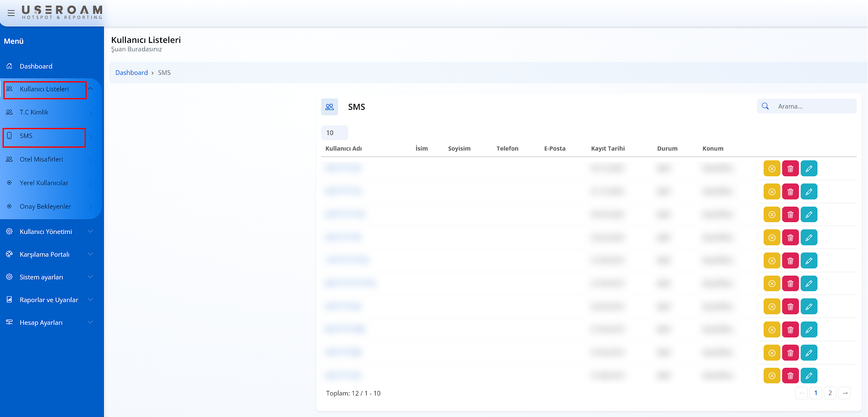The image size is (868, 417).
Task: Expand the Sistem ayarları section
Action: [41, 277]
